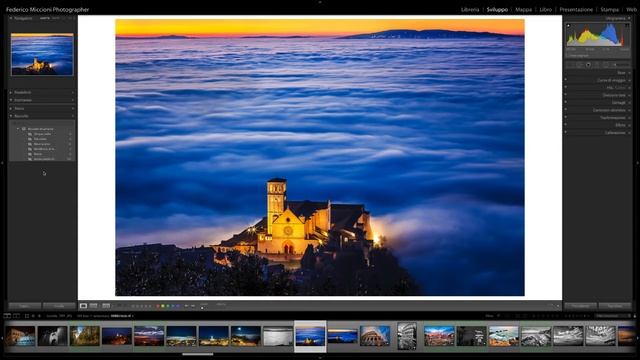The image size is (640, 360).
Task: Open the Stampa module
Action: [609, 9]
